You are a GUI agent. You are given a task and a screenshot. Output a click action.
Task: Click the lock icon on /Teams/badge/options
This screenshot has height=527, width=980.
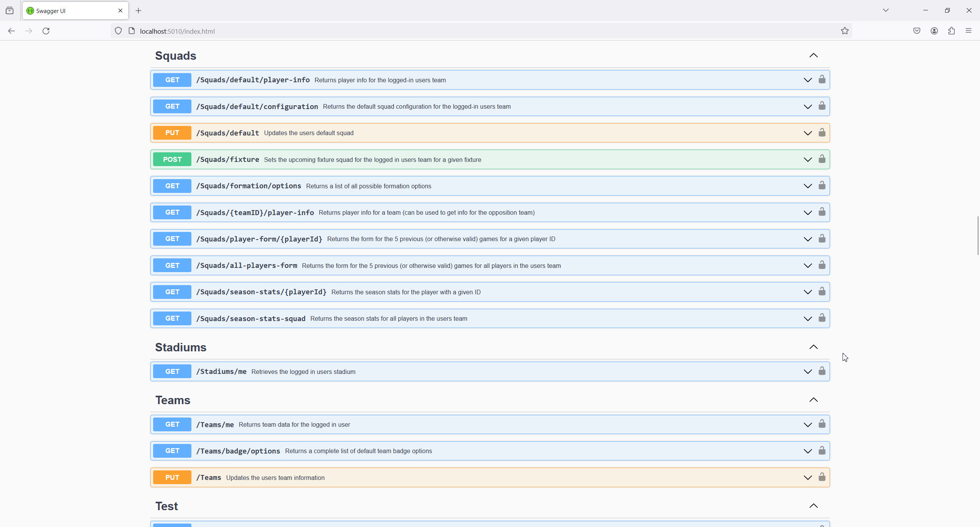(822, 451)
